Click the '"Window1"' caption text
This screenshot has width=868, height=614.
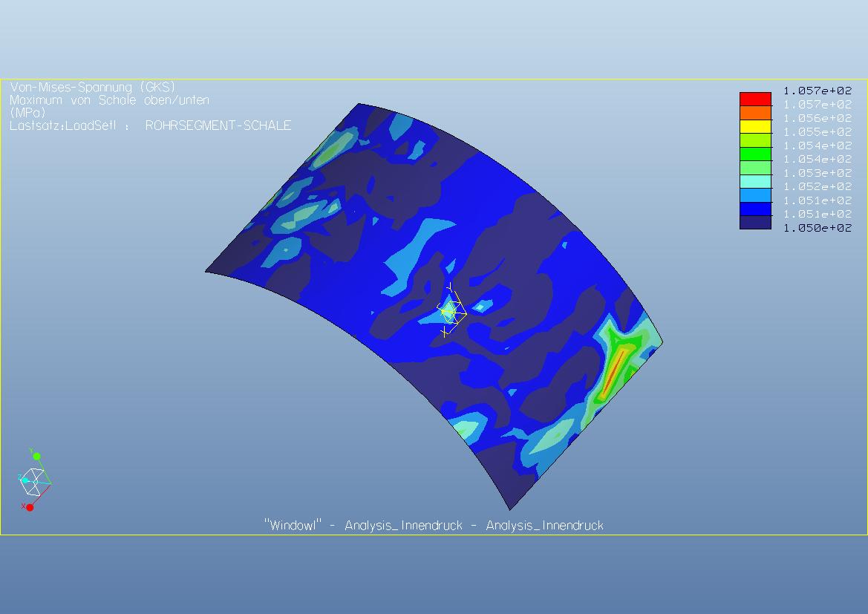click(293, 525)
